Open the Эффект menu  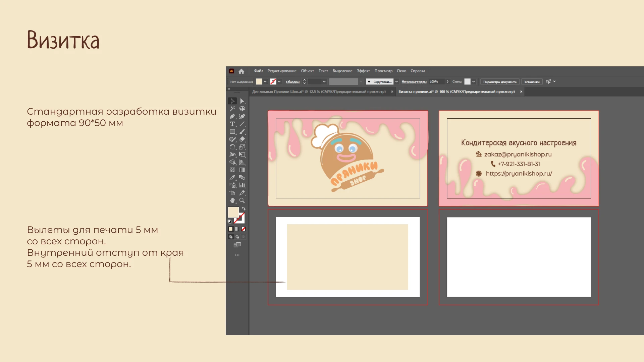pos(363,71)
